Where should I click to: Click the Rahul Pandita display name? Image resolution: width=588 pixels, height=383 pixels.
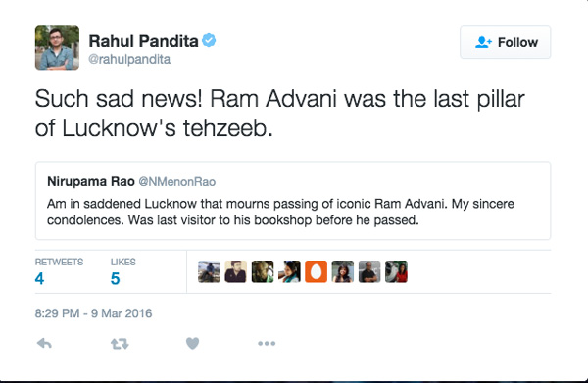143,41
